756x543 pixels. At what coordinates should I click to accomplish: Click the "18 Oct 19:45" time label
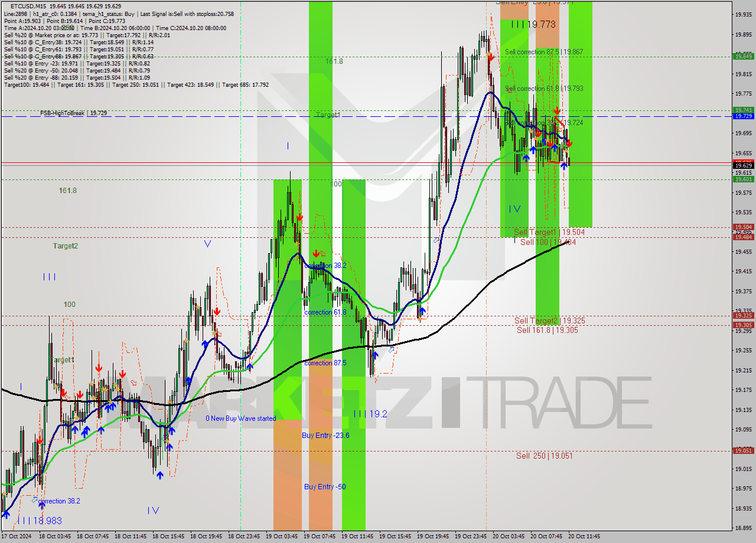(206, 537)
